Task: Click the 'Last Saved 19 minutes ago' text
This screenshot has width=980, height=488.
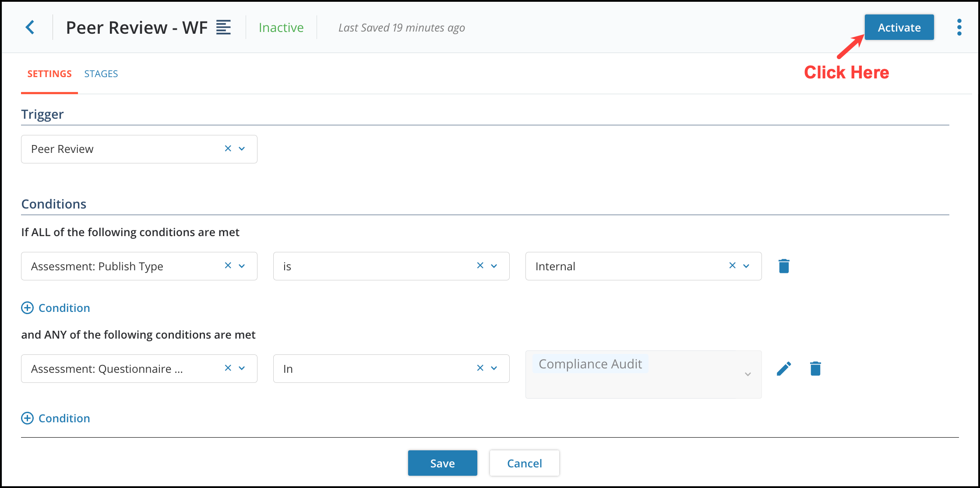Action: (402, 28)
